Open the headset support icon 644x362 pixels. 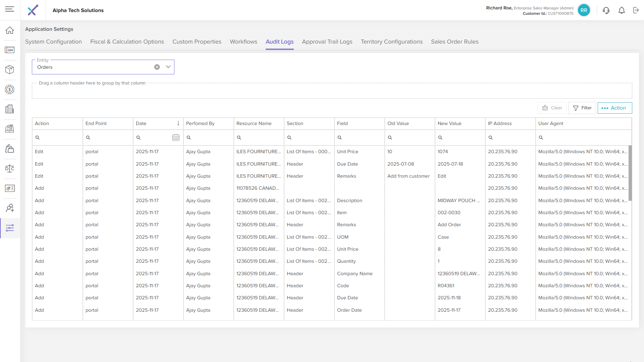point(606,10)
